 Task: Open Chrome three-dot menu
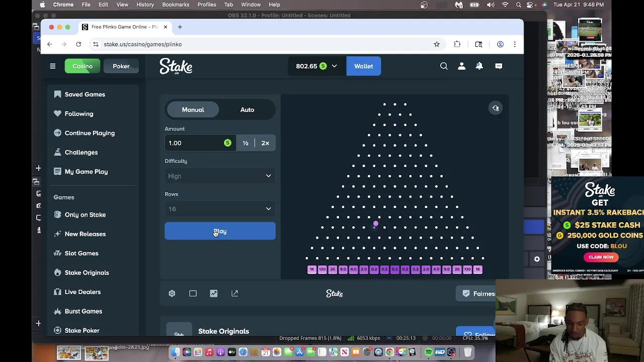[514, 44]
